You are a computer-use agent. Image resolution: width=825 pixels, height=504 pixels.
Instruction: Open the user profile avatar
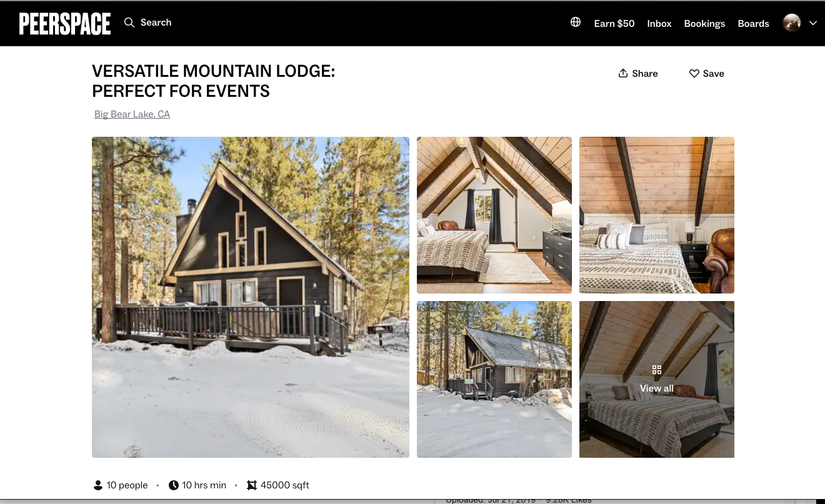(x=792, y=23)
